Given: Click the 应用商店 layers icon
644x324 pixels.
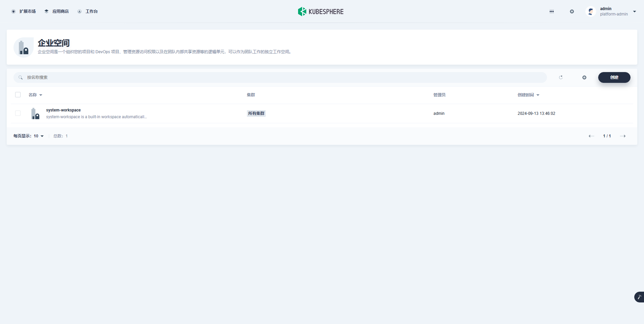Looking at the screenshot, I should (x=46, y=11).
